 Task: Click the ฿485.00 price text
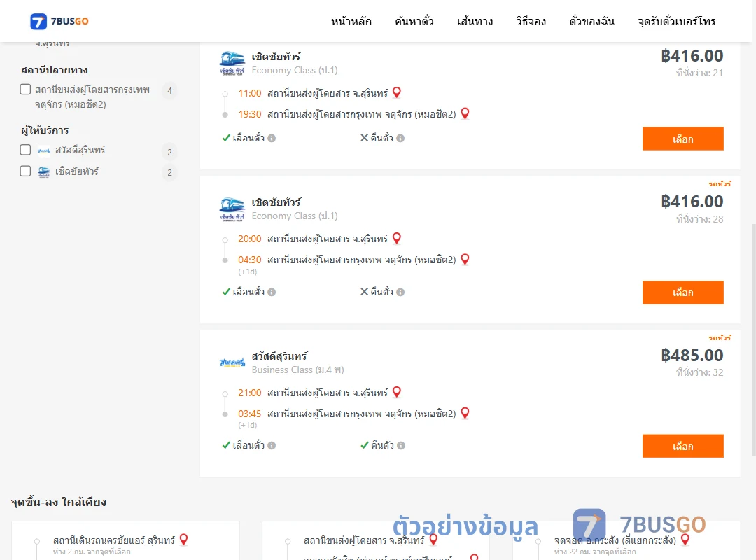click(692, 356)
